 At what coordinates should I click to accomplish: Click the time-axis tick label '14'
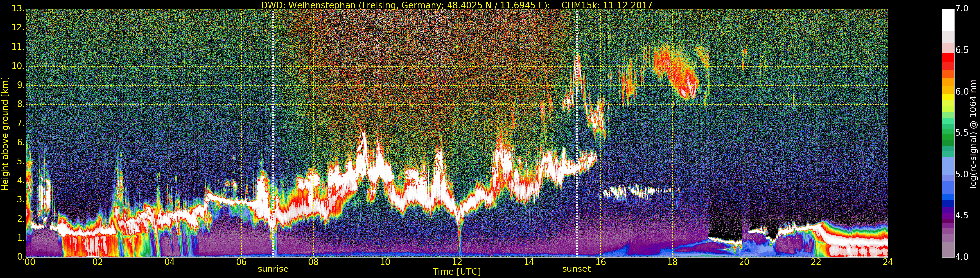(x=529, y=262)
